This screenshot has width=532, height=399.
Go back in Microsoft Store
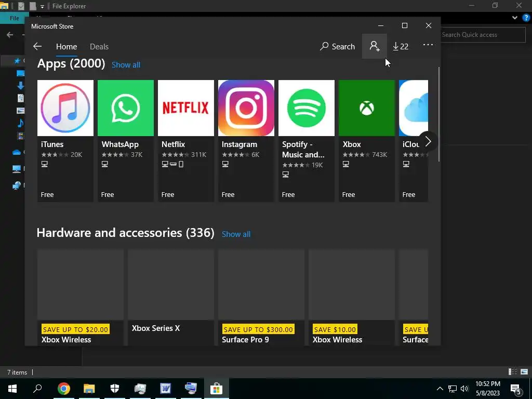click(x=37, y=46)
